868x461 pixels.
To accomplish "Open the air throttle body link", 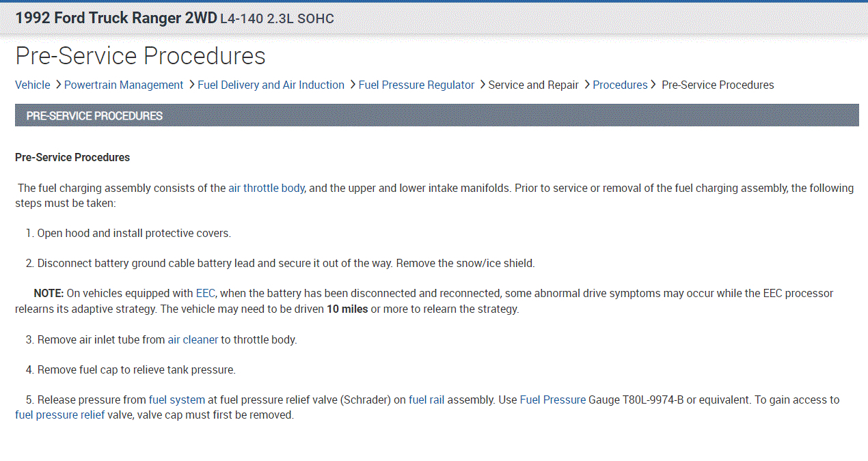I will [x=266, y=188].
